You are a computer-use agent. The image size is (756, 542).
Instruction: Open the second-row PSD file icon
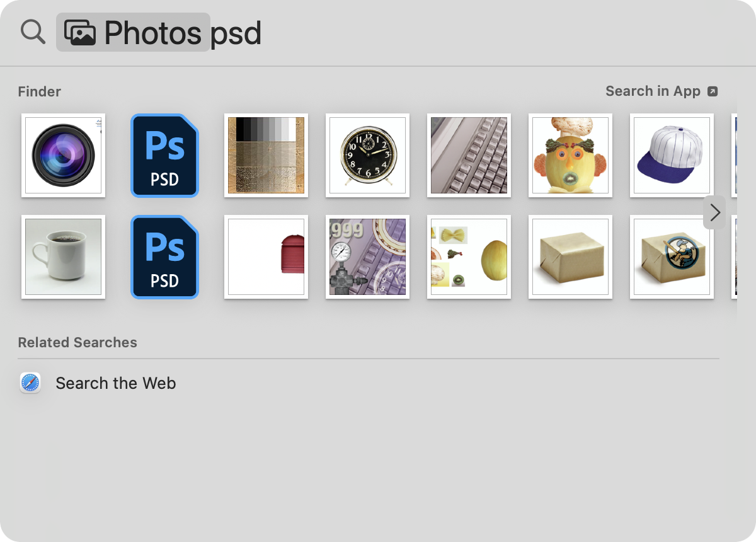coord(164,257)
